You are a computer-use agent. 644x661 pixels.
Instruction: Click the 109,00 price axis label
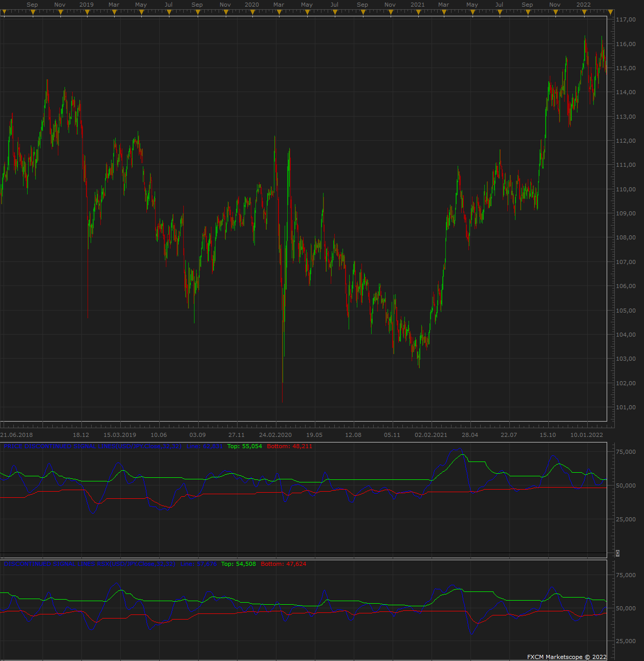click(626, 213)
